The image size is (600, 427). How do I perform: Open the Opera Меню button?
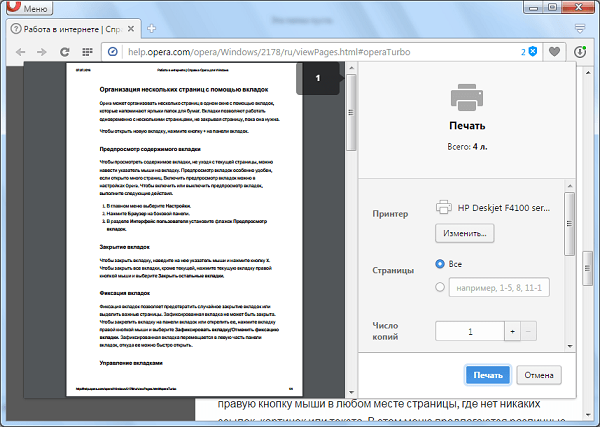click(30, 8)
